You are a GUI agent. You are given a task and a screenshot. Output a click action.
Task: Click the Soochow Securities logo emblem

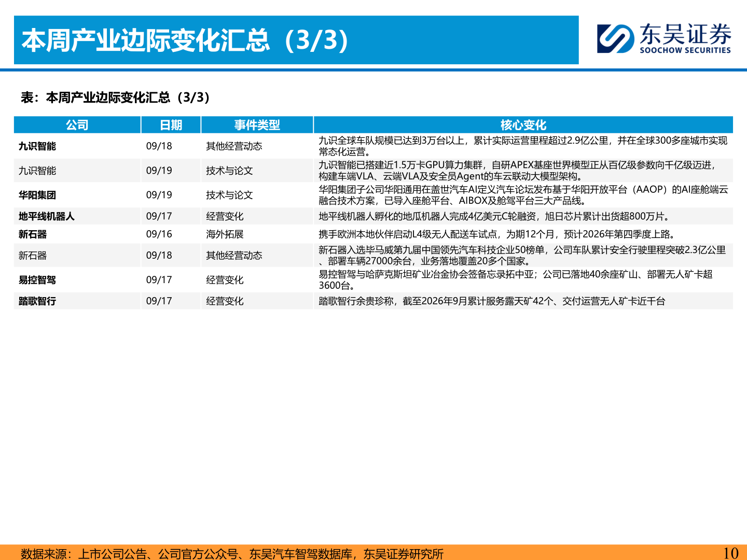(x=615, y=39)
